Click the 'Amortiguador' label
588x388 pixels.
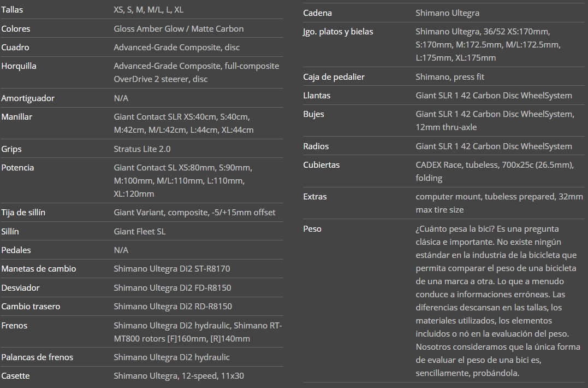(27, 98)
